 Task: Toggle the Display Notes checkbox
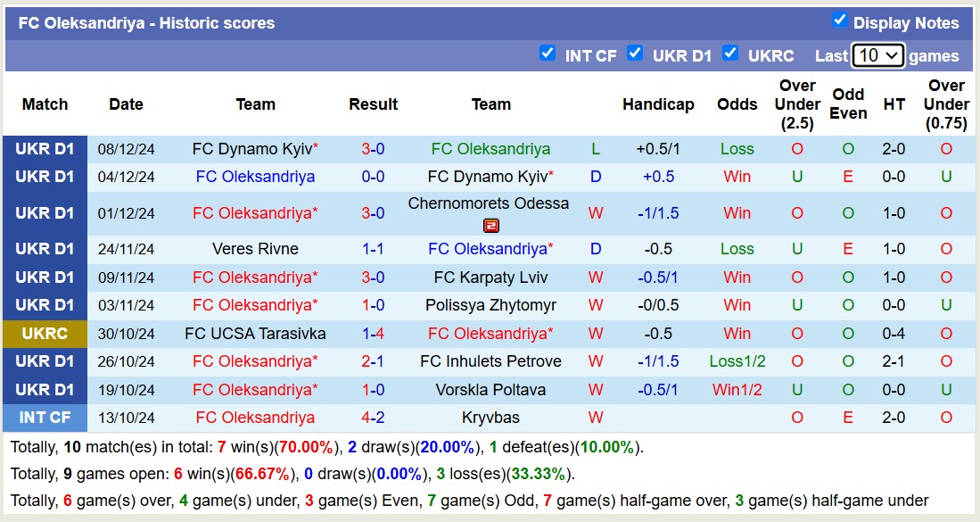coord(839,21)
